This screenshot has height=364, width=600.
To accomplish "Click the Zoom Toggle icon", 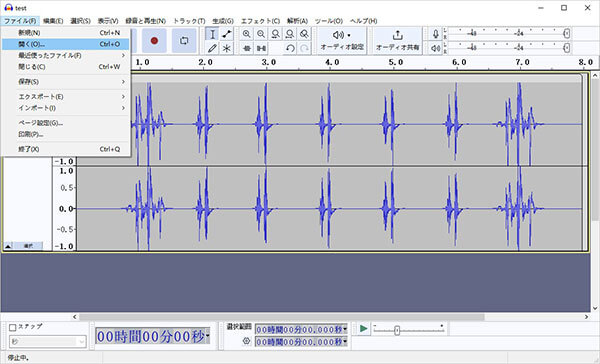I will (x=304, y=34).
